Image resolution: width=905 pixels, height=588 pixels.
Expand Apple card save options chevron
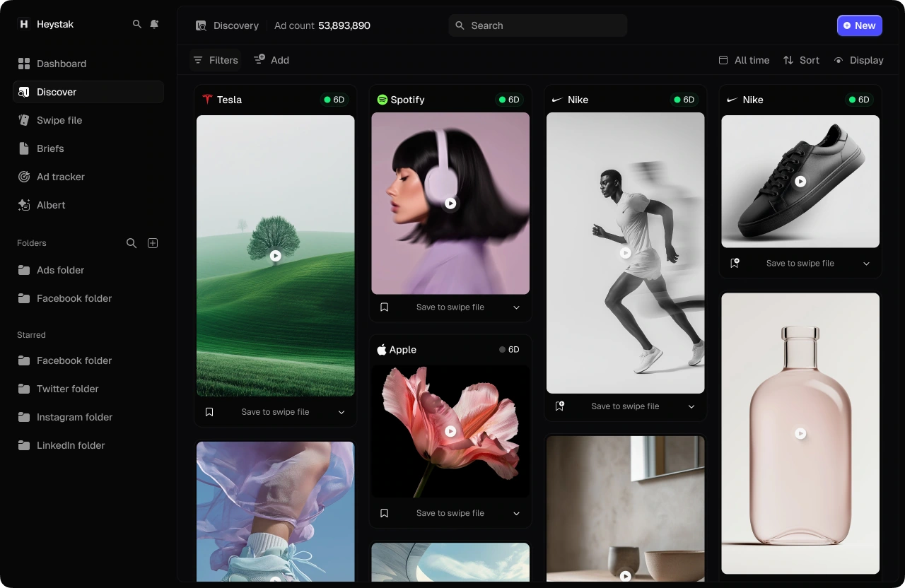point(517,513)
